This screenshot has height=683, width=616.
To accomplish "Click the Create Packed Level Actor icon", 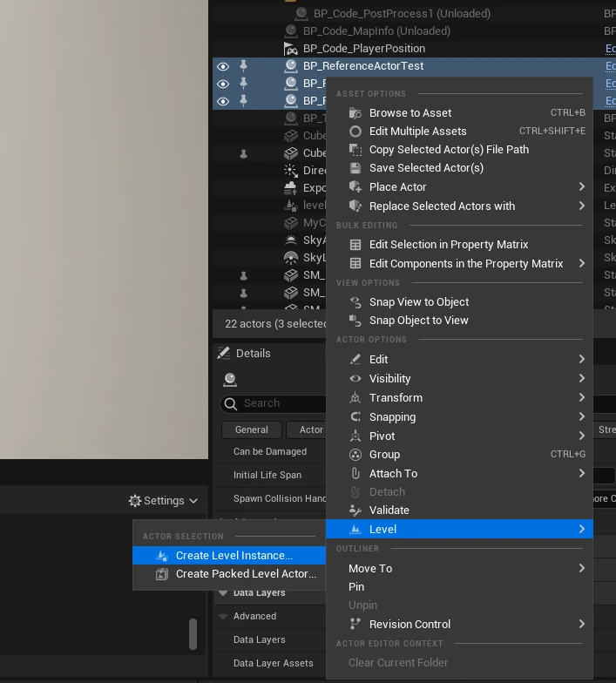I will (161, 574).
